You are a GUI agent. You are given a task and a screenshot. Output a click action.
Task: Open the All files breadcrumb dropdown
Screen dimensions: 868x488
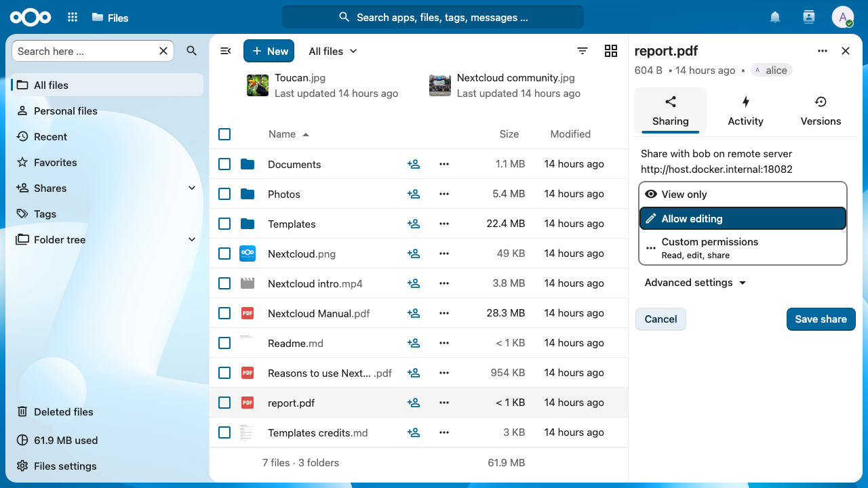coord(332,51)
